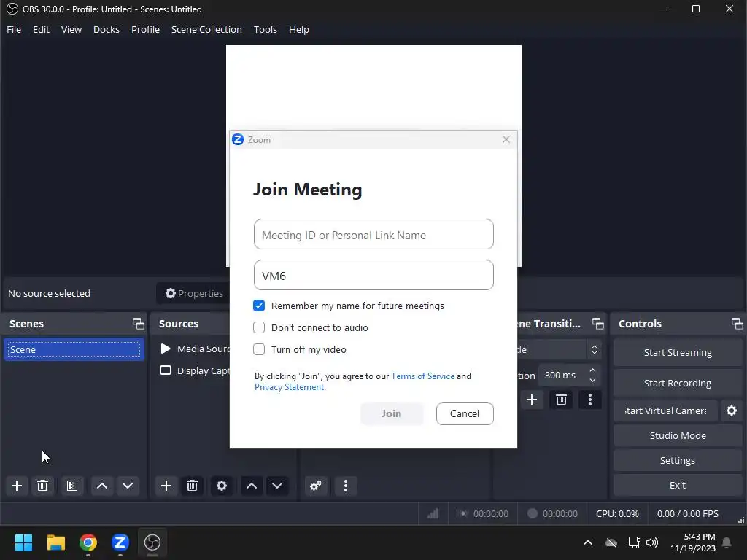Click Cancel in Join Meeting dialog
Image resolution: width=747 pixels, height=560 pixels.
click(x=465, y=413)
